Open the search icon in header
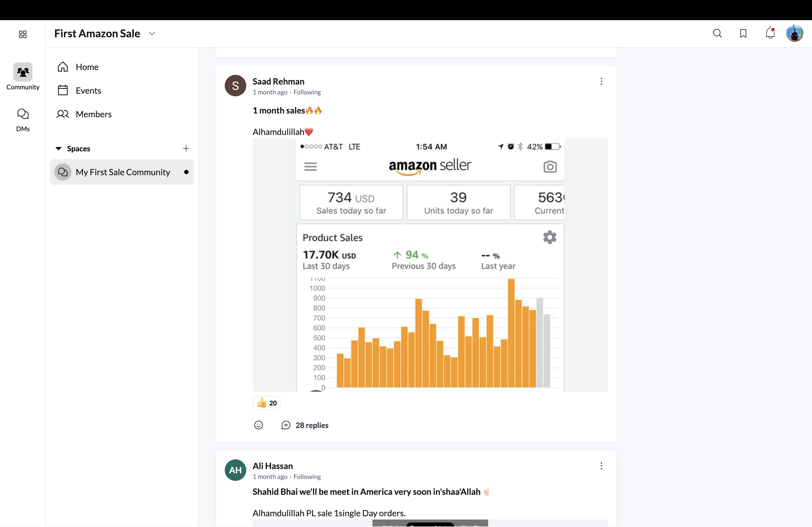812x527 pixels. click(x=717, y=33)
